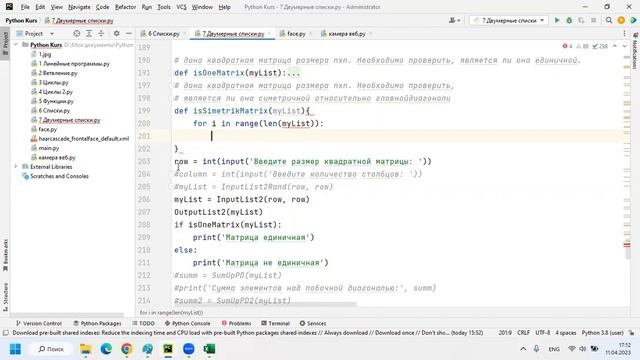Click the 4 spaces indent indicator
The width and height of the screenshot is (640, 360).
(x=566, y=333)
